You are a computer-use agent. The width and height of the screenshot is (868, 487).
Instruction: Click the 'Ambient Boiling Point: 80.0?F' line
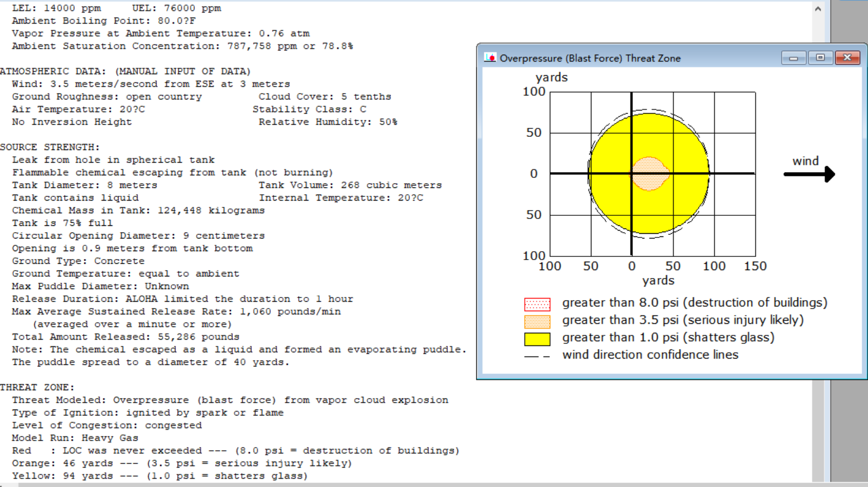coord(104,21)
